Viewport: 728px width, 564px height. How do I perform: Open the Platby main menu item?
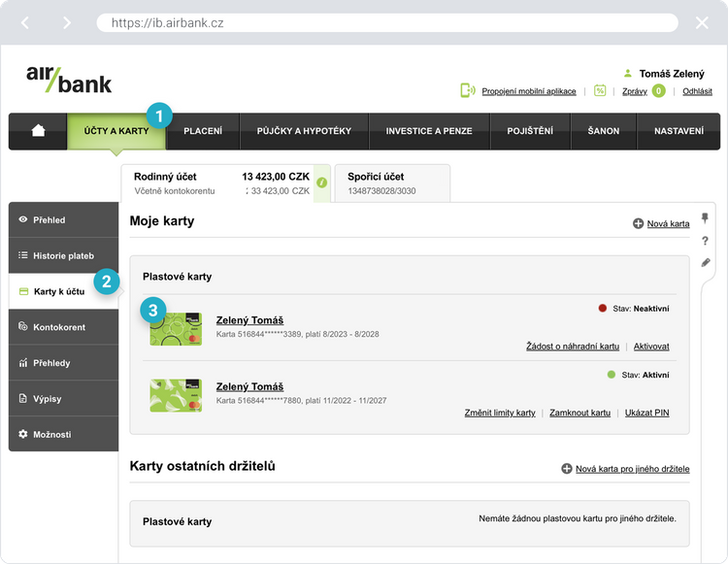pyautogui.click(x=203, y=131)
